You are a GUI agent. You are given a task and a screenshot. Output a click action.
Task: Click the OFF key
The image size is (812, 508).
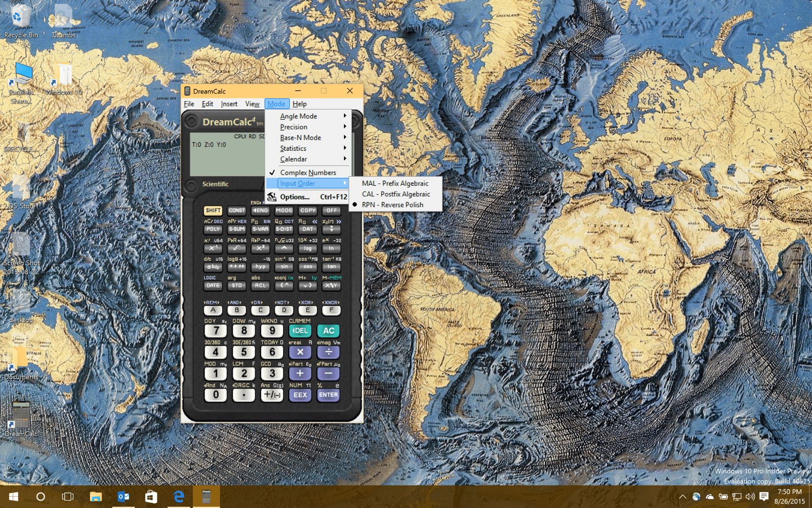(331, 211)
